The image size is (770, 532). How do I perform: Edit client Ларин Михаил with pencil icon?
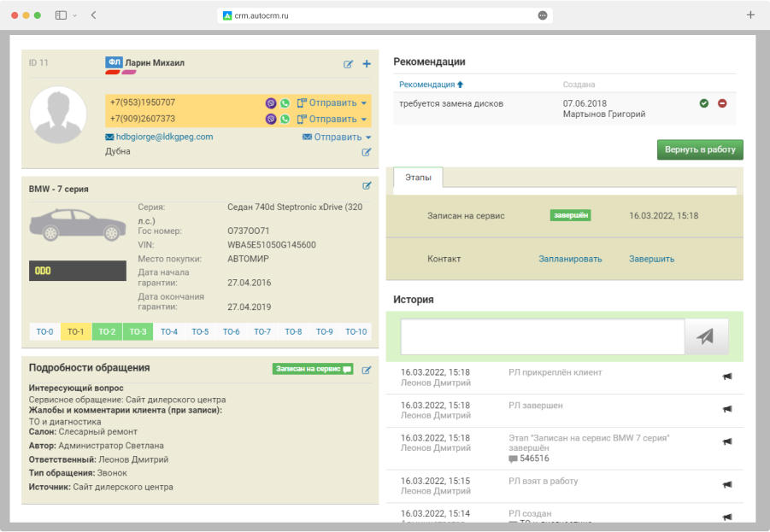[348, 64]
